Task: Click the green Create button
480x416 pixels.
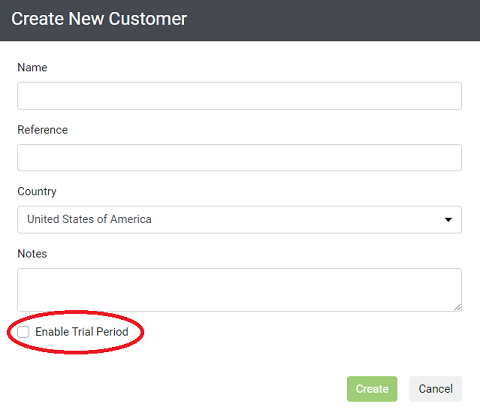Action: tap(372, 389)
